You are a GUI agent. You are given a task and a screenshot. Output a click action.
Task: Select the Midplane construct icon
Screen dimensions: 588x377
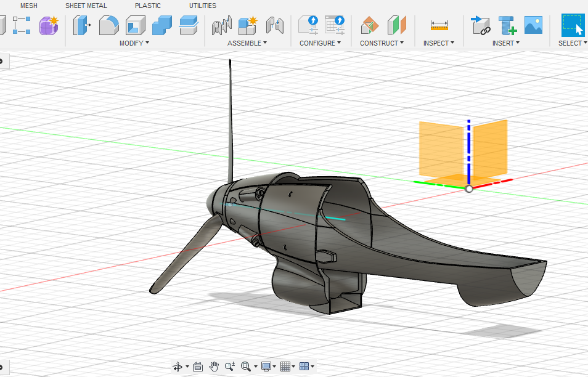point(397,25)
